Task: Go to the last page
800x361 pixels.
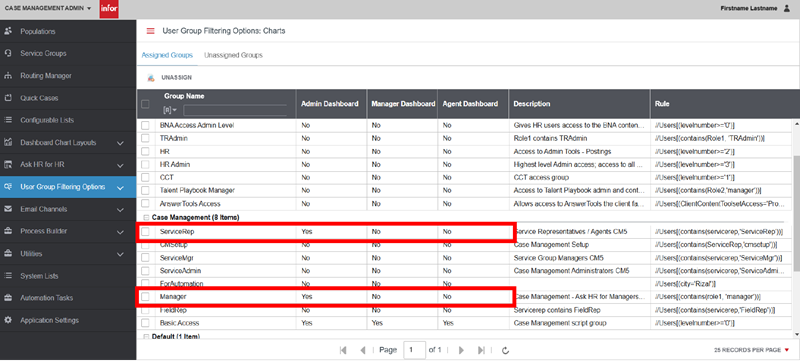Action: tap(481, 350)
